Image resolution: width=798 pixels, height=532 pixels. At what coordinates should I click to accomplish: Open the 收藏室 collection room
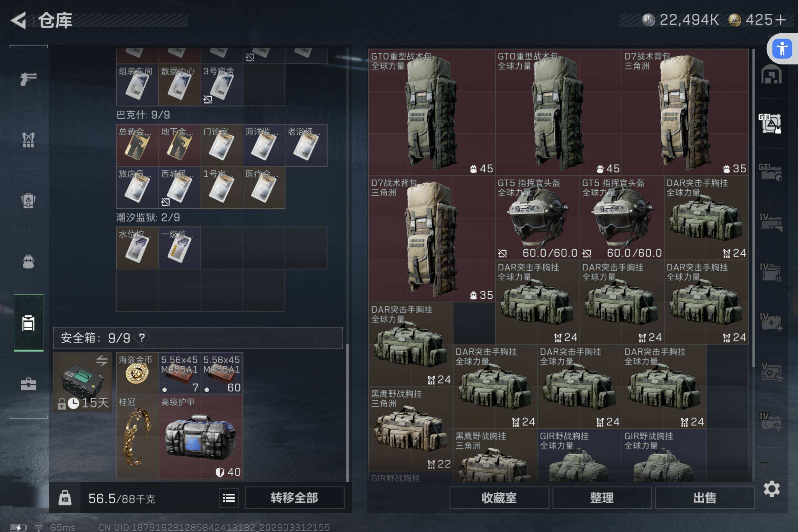click(x=499, y=498)
